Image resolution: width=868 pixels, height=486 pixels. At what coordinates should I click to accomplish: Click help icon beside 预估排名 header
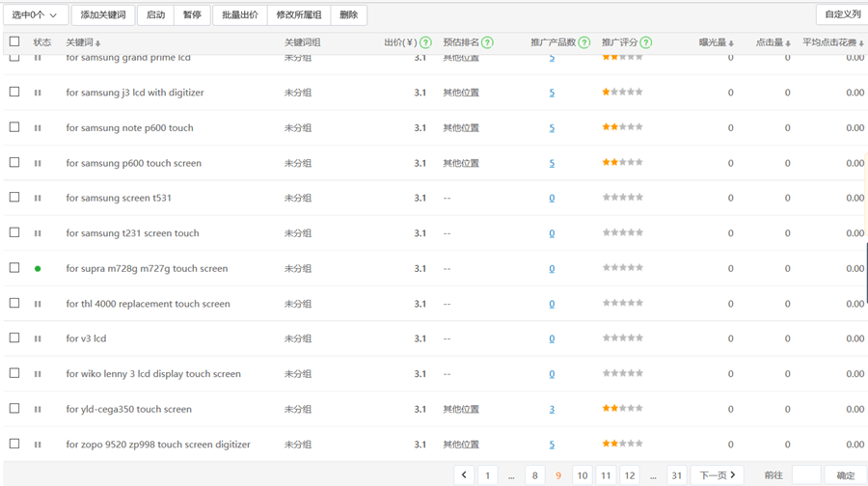[487, 42]
